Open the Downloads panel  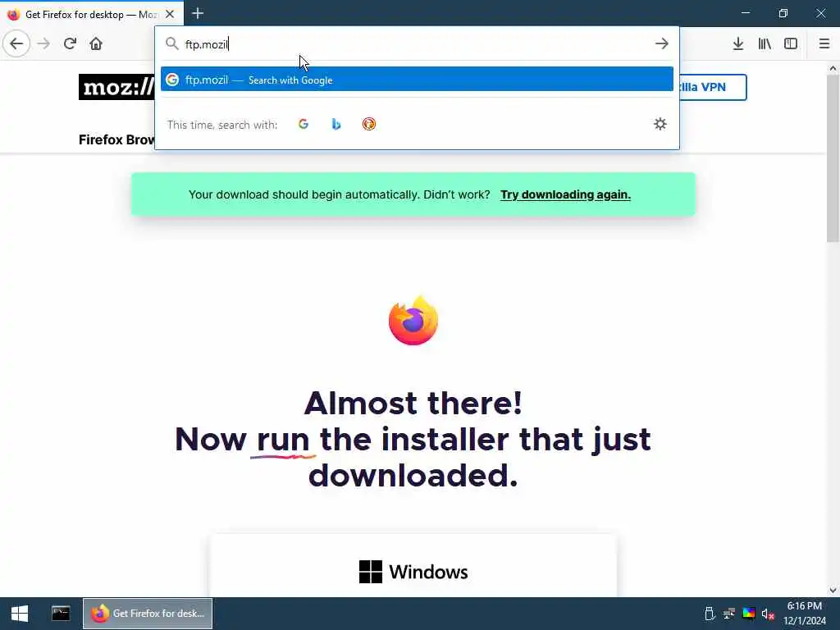[x=738, y=43]
